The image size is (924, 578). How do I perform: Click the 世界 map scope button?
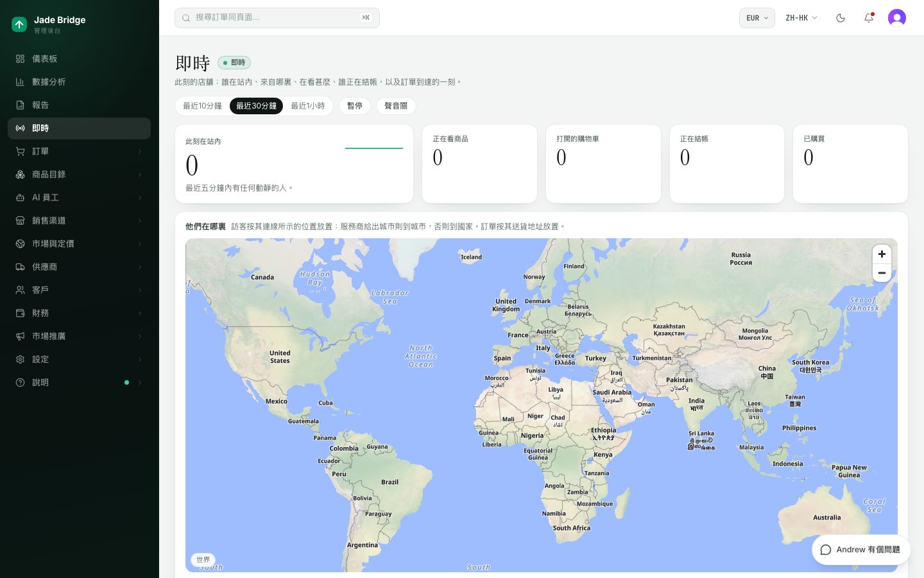coord(203,560)
